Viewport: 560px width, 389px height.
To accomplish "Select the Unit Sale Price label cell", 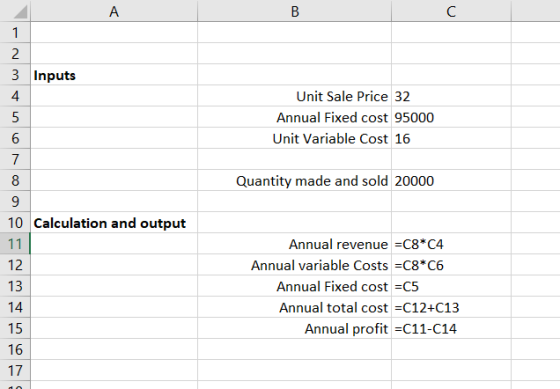I will point(294,96).
